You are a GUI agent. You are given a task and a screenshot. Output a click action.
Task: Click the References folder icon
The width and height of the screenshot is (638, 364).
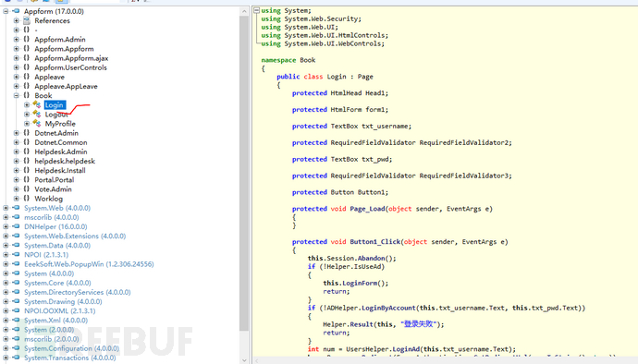27,20
